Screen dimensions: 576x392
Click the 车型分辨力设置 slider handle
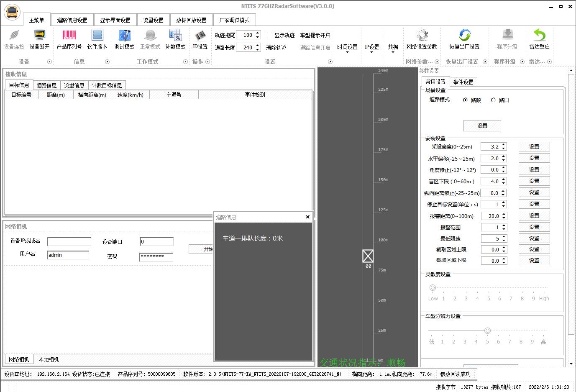[x=487, y=331]
